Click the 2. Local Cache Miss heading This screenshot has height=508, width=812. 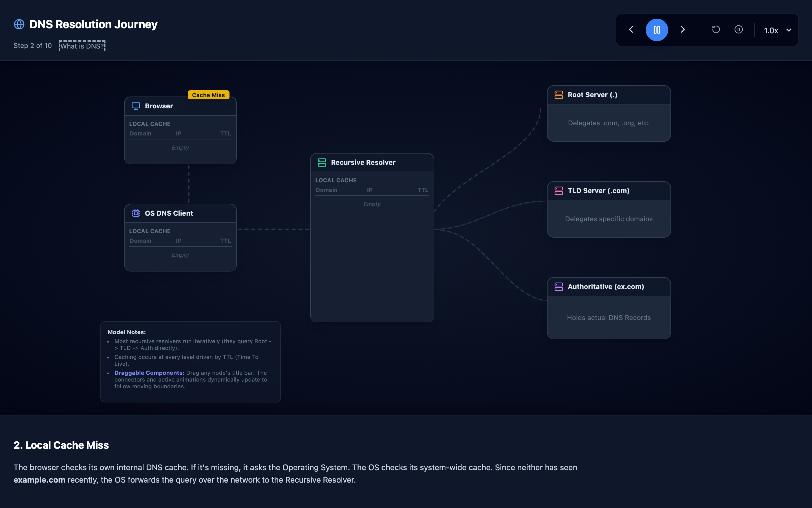pos(61,445)
